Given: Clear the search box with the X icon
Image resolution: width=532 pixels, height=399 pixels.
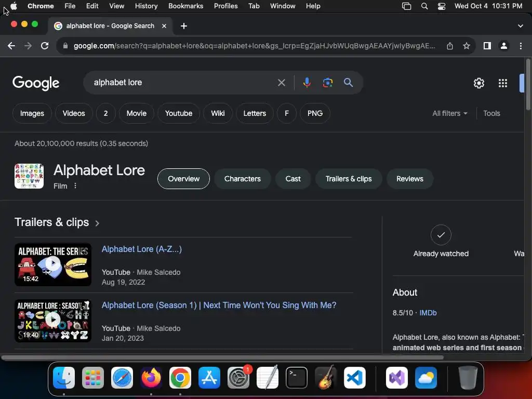Looking at the screenshot, I should 282,83.
